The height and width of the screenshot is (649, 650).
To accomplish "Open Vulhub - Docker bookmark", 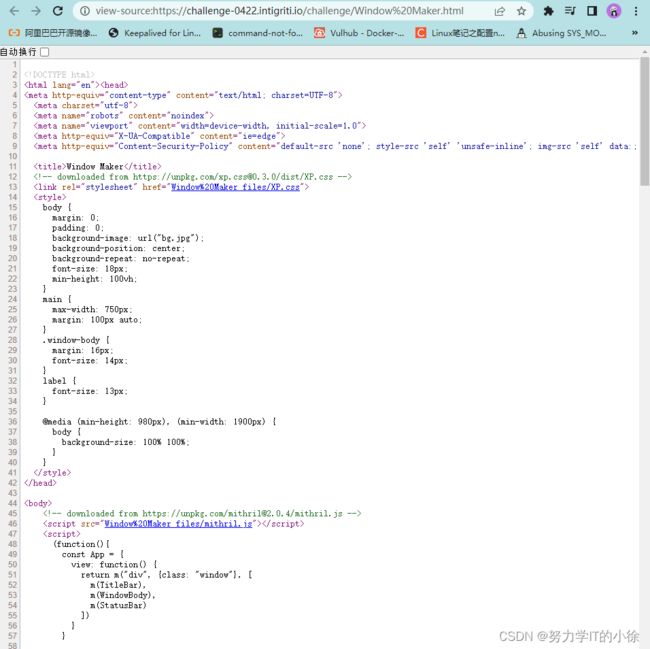I will coord(359,33).
